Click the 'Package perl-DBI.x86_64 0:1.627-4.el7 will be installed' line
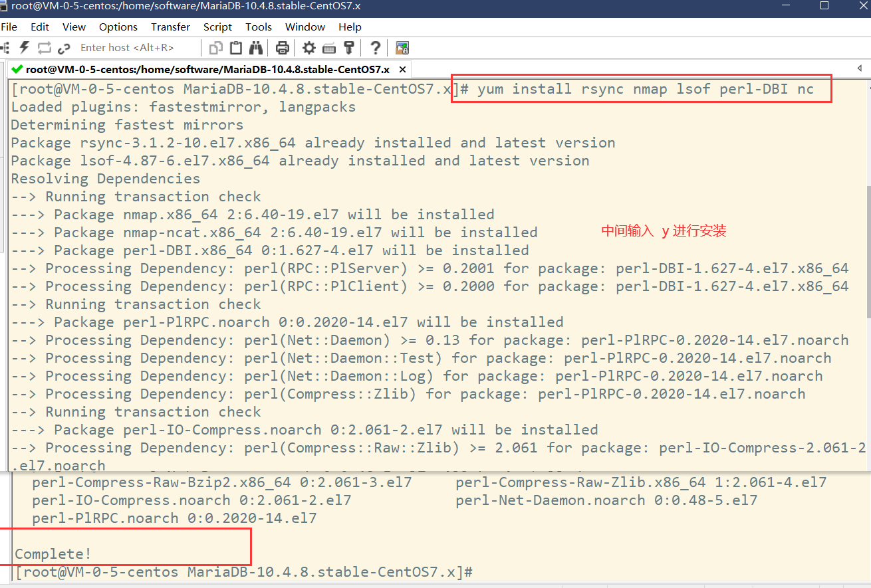 point(270,250)
